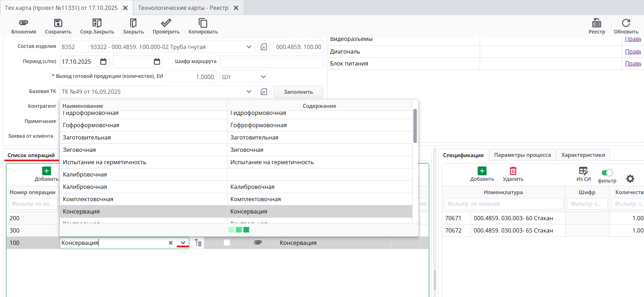Collapse the Консервация operation dropdown arrow

(183, 243)
